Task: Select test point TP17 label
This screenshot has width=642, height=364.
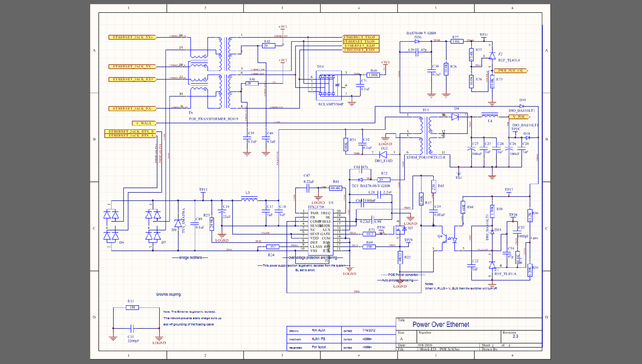Action: [x=509, y=190]
